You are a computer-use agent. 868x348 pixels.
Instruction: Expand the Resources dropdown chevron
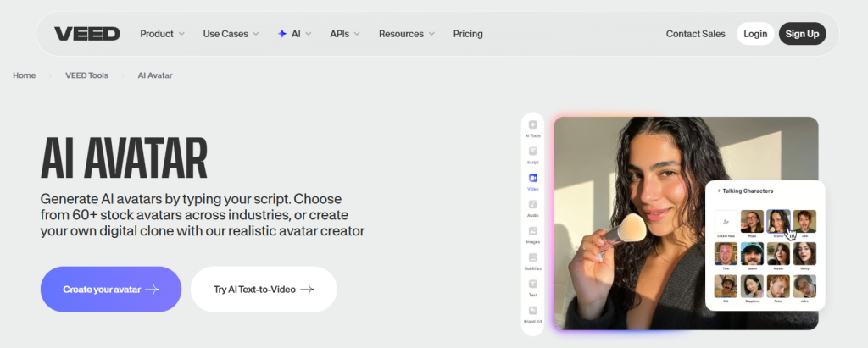(431, 34)
